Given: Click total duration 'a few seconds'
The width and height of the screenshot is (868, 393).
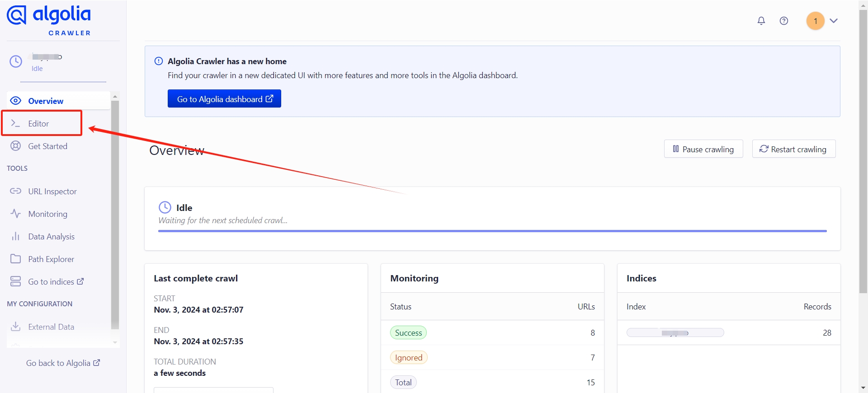Looking at the screenshot, I should [x=179, y=373].
